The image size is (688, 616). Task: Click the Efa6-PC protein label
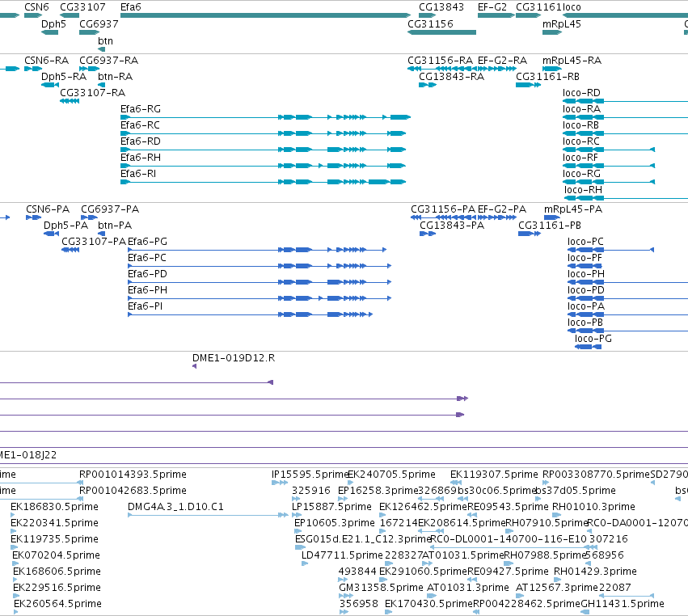tap(147, 258)
